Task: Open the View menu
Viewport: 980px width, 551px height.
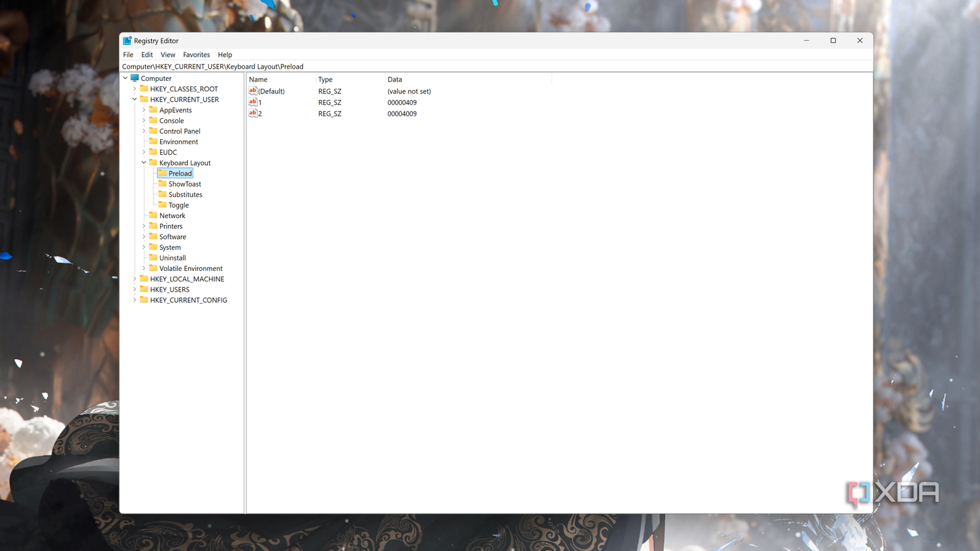Action: pos(168,55)
